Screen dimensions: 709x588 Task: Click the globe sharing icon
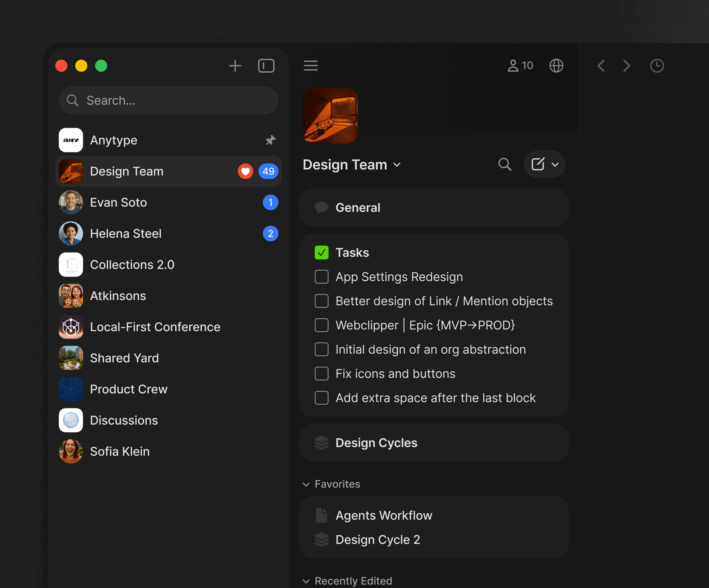556,65
